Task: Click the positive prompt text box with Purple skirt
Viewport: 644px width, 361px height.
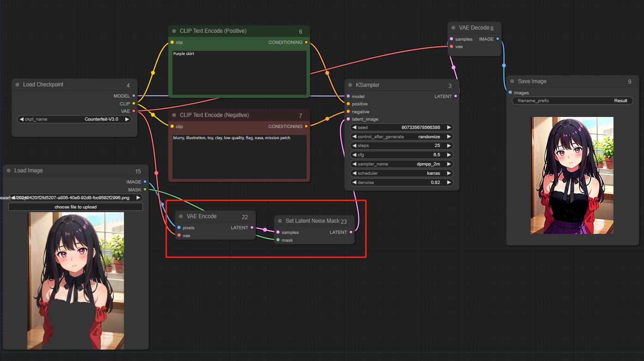Action: (239, 72)
